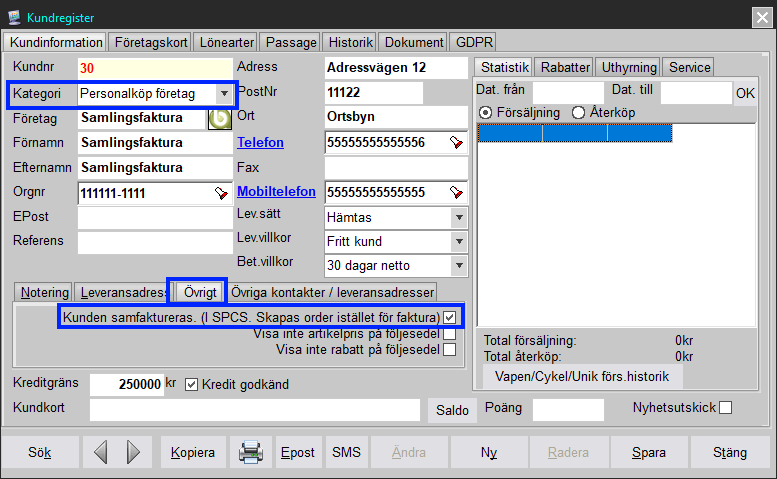Open the Kategori dropdown
Screen dimensions: 777x479
click(224, 94)
